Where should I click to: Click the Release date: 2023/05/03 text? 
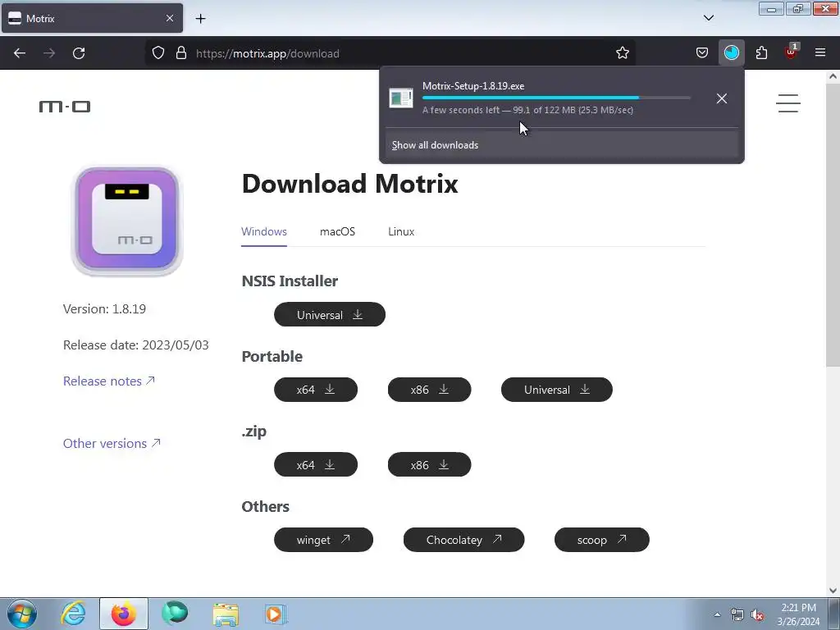pos(136,345)
